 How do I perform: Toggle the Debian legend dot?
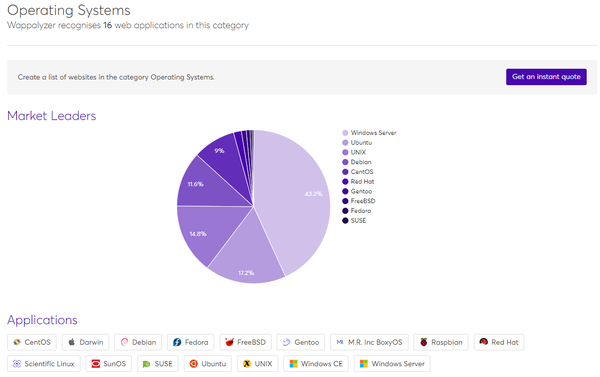tap(345, 162)
